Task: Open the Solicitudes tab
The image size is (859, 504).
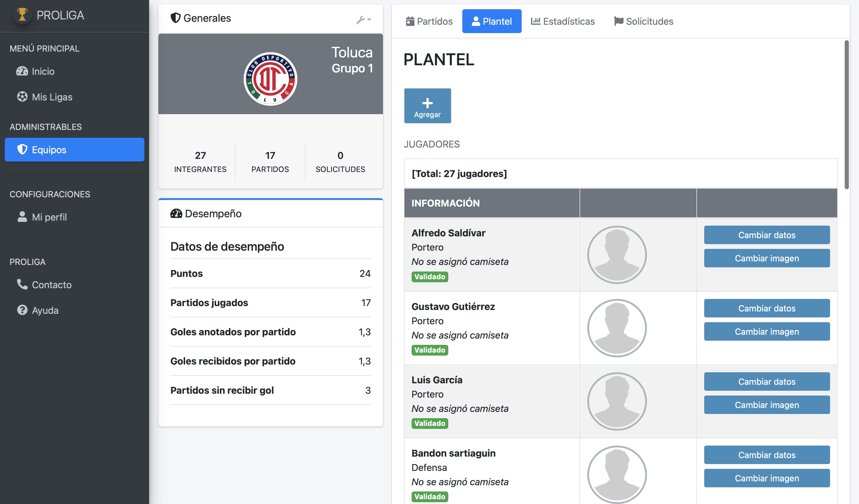Action: click(644, 21)
